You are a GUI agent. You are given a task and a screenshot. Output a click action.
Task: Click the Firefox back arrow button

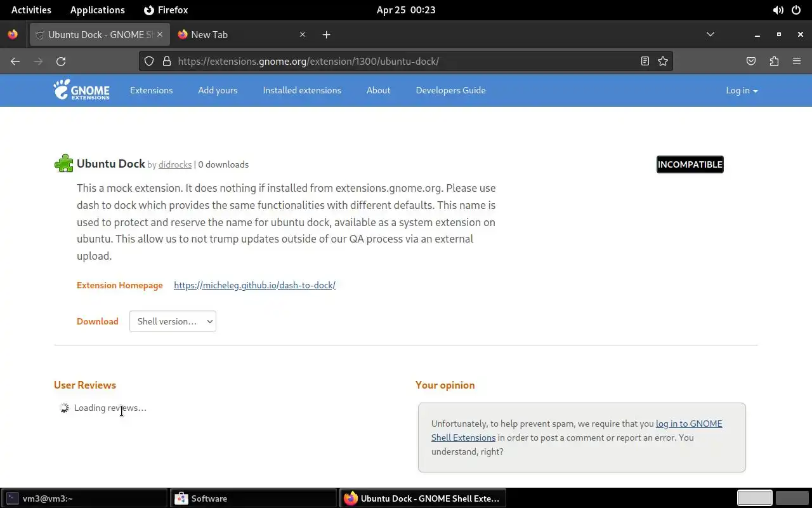[15, 61]
